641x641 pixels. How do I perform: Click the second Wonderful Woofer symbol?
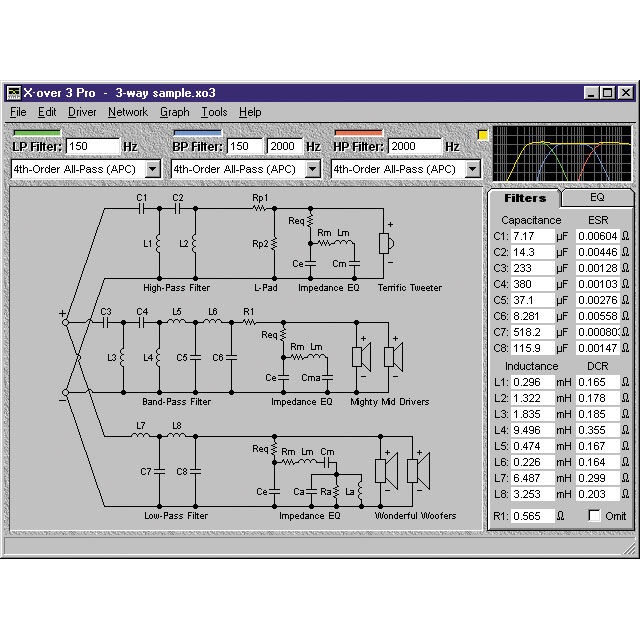point(419,471)
